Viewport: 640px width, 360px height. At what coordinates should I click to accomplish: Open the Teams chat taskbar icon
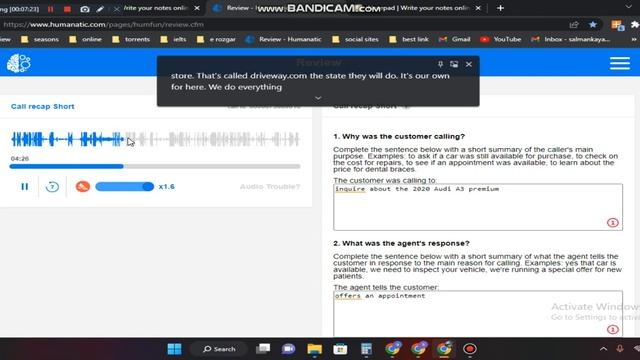(289, 349)
